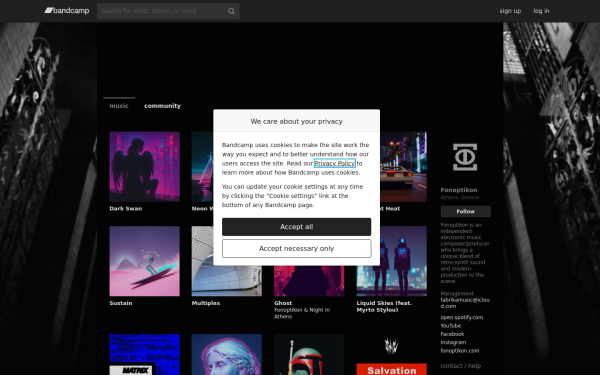
Task: Click the Ghost title text
Action: click(x=283, y=303)
